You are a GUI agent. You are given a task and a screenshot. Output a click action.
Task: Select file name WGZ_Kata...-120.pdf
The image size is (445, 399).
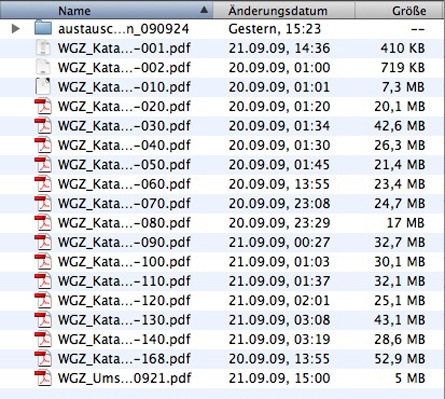click(124, 300)
